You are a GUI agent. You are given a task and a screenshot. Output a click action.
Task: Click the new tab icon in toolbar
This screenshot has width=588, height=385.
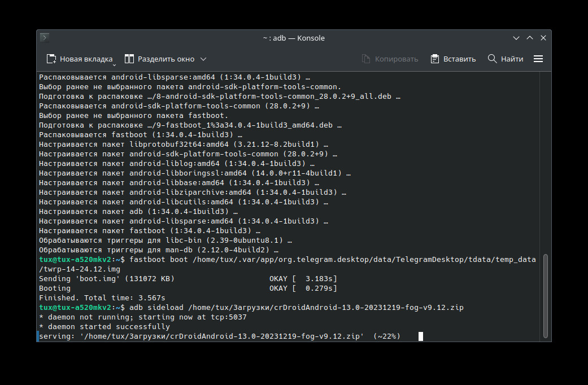click(51, 59)
